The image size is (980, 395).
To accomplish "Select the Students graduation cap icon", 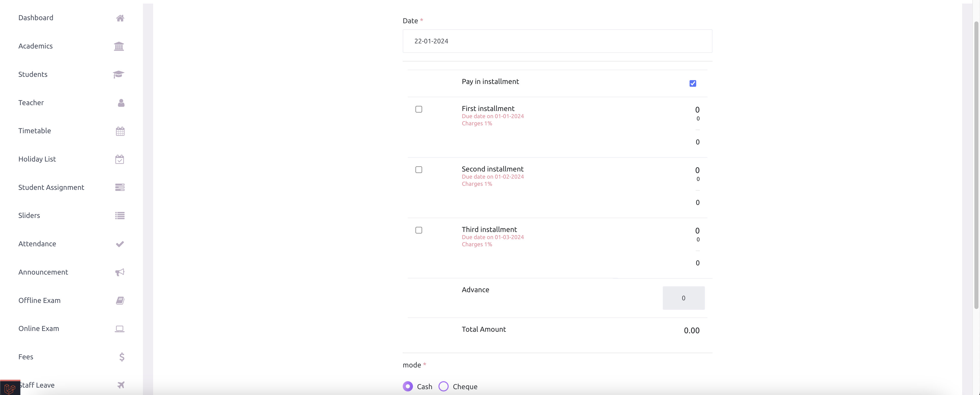I will (x=118, y=74).
